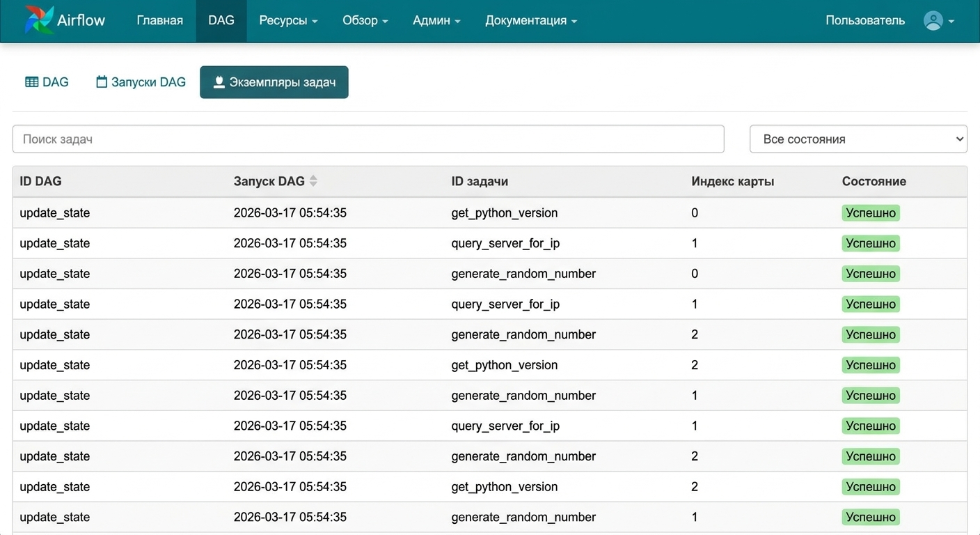Screen dimensions: 980x535
Task: Switch to the Запуски DAG tab
Action: (x=141, y=82)
